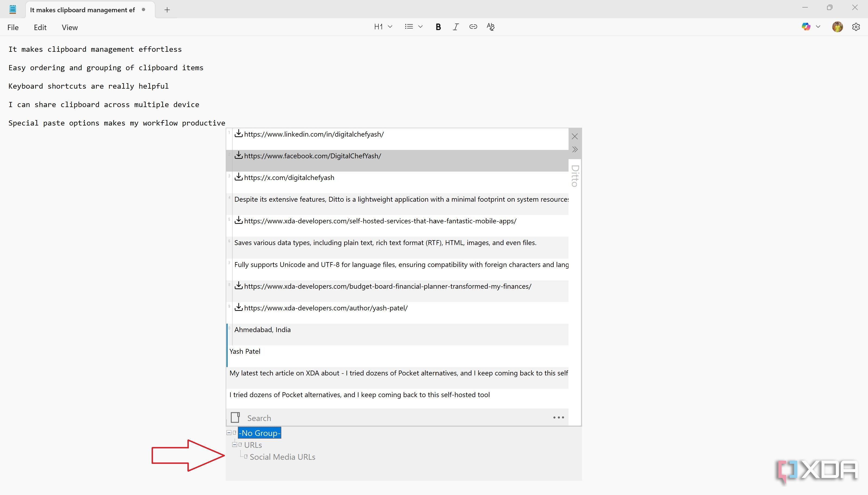Collapse the URLs tree node
The height and width of the screenshot is (495, 868).
coord(234,445)
